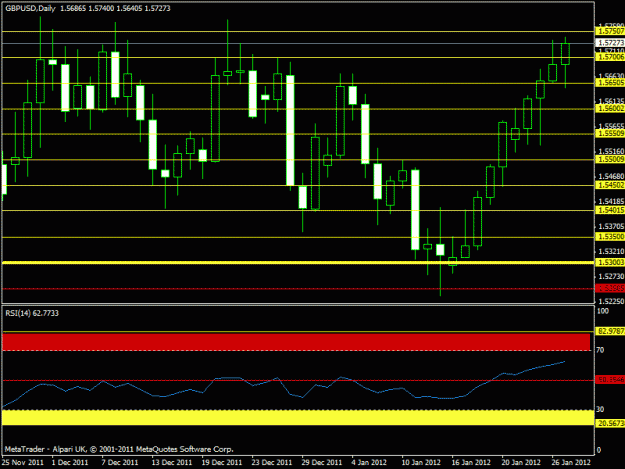Click the 1.55009 price level label
625x469 pixels.
tap(610, 159)
